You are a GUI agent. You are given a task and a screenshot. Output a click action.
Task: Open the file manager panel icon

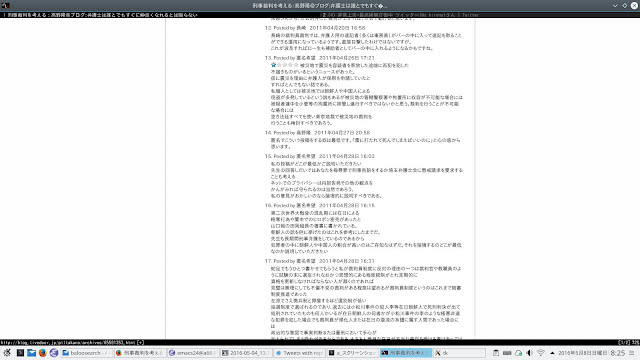click(31, 353)
